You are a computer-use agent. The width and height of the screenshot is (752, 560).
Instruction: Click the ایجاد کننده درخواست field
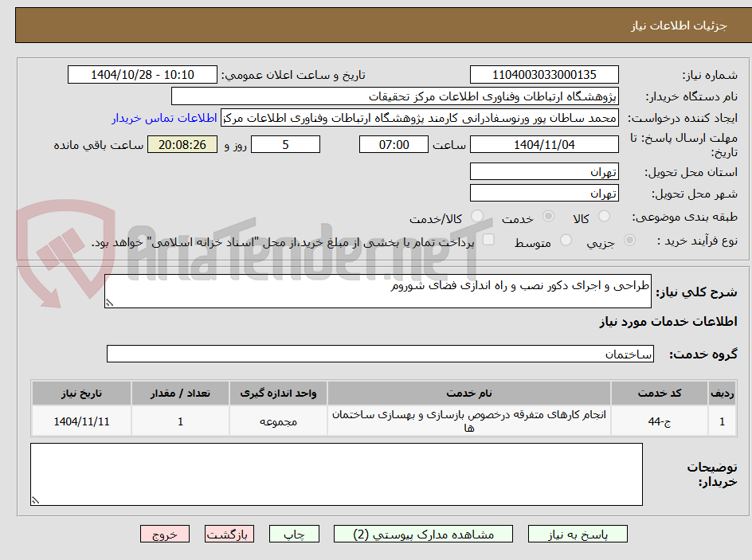420,118
